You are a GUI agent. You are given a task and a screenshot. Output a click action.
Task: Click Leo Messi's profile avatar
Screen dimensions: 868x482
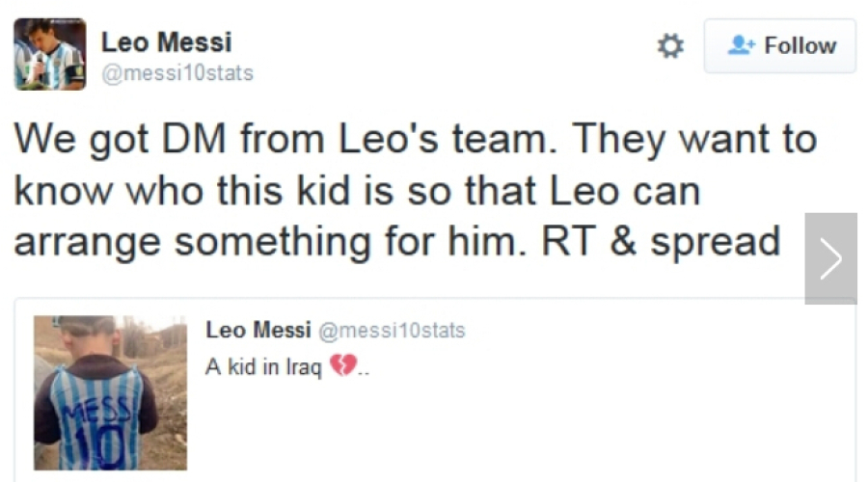pyautogui.click(x=49, y=54)
